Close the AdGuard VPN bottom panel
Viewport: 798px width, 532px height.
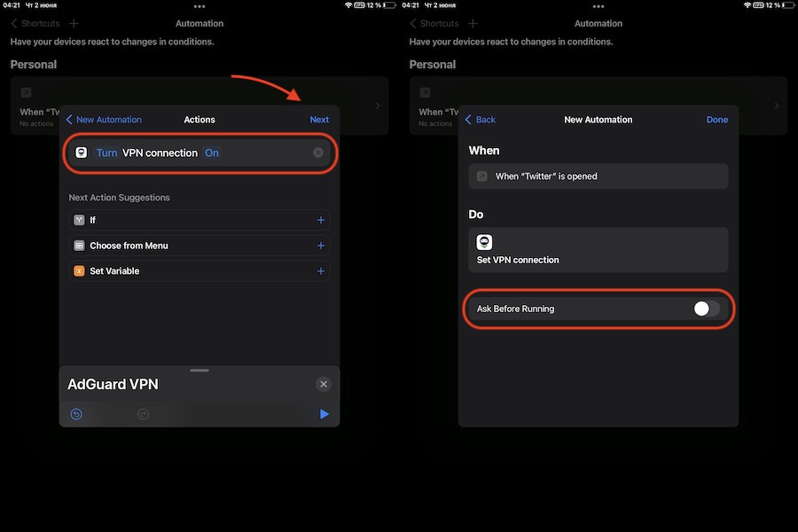[324, 384]
